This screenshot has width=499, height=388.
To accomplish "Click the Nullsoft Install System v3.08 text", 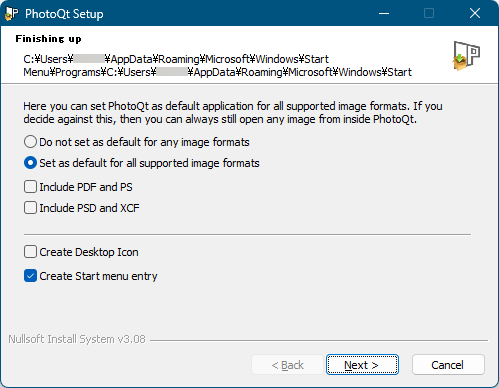I will [x=77, y=339].
